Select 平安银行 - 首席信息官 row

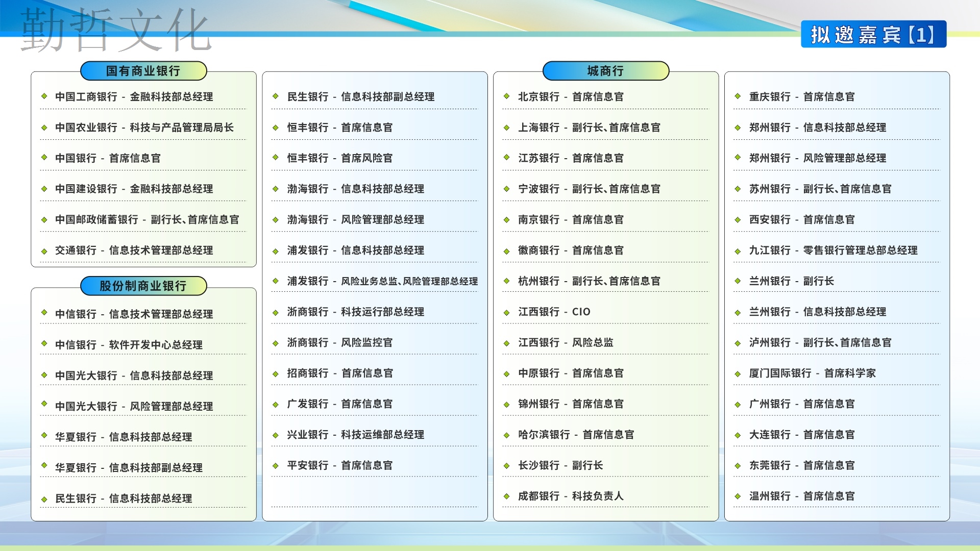[375, 465]
